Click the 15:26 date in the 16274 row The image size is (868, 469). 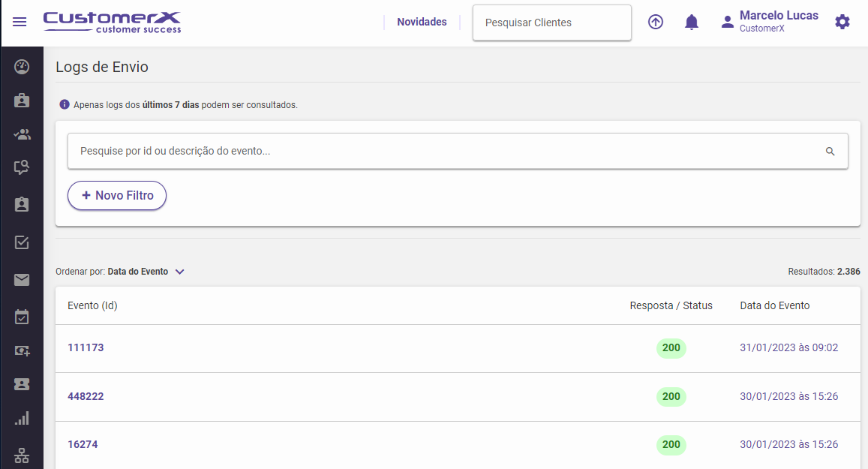pyautogui.click(x=788, y=445)
